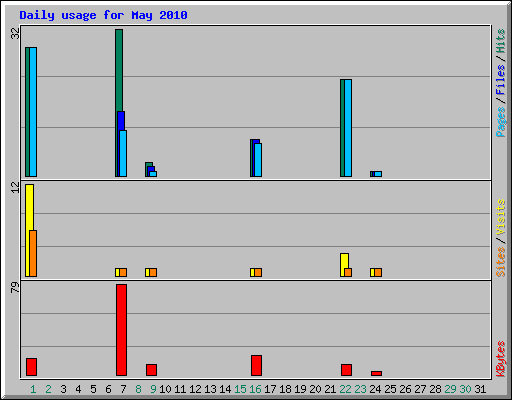The width and height of the screenshot is (512, 400).
Task: Click the day "12" x-axis label
Action: (x=195, y=389)
